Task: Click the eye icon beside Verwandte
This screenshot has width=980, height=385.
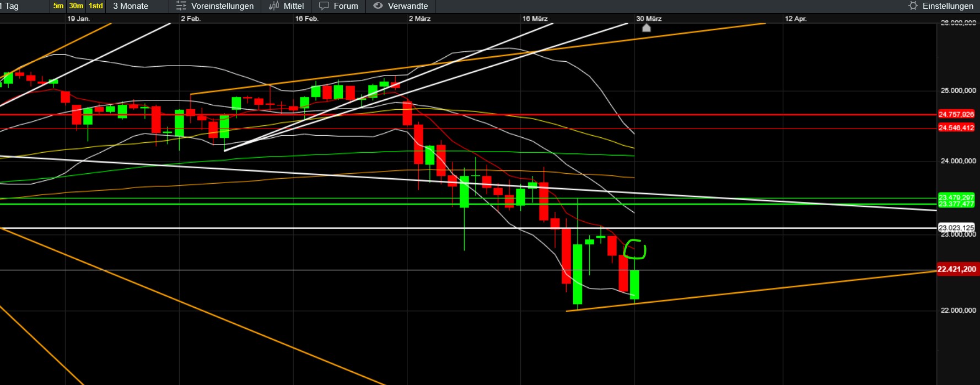Action: click(x=378, y=6)
